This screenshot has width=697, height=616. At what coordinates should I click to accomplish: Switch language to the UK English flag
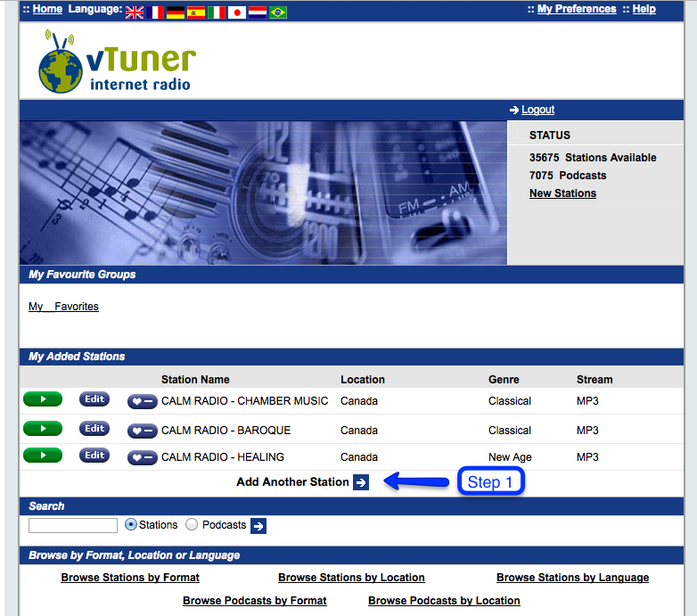pos(135,12)
